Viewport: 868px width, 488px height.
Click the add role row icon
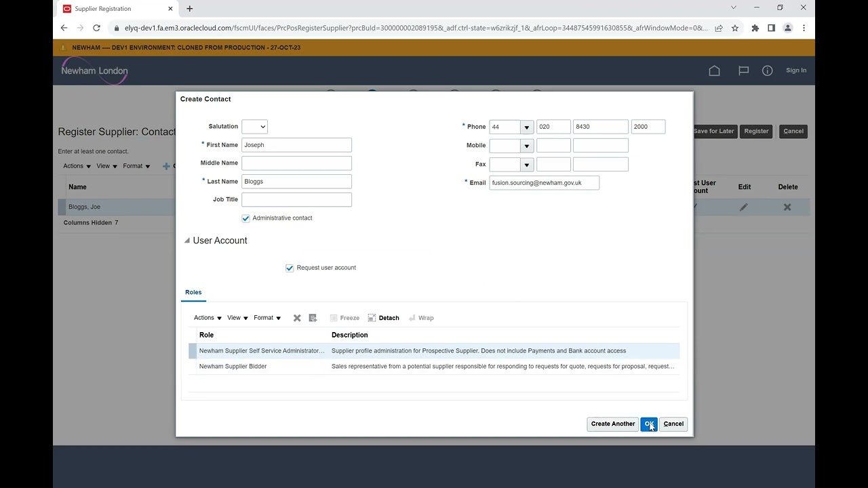pos(313,318)
